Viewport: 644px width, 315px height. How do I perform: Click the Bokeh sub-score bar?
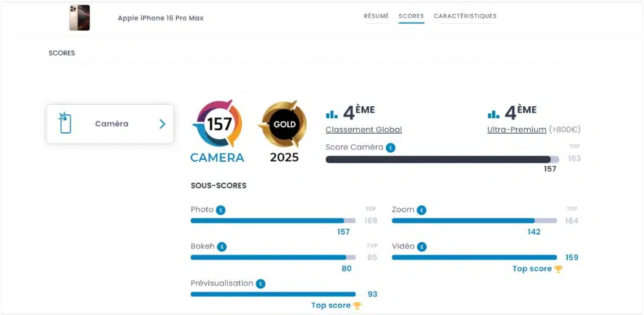coord(273,257)
